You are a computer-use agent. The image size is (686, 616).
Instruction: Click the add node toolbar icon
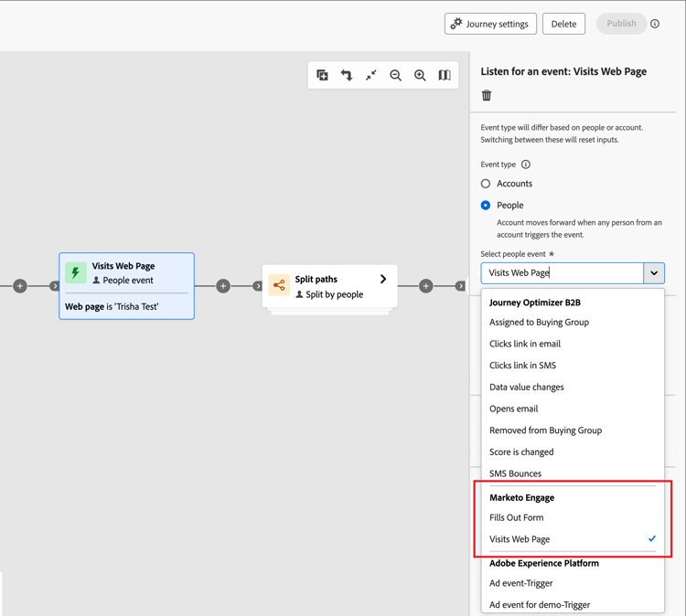(322, 76)
